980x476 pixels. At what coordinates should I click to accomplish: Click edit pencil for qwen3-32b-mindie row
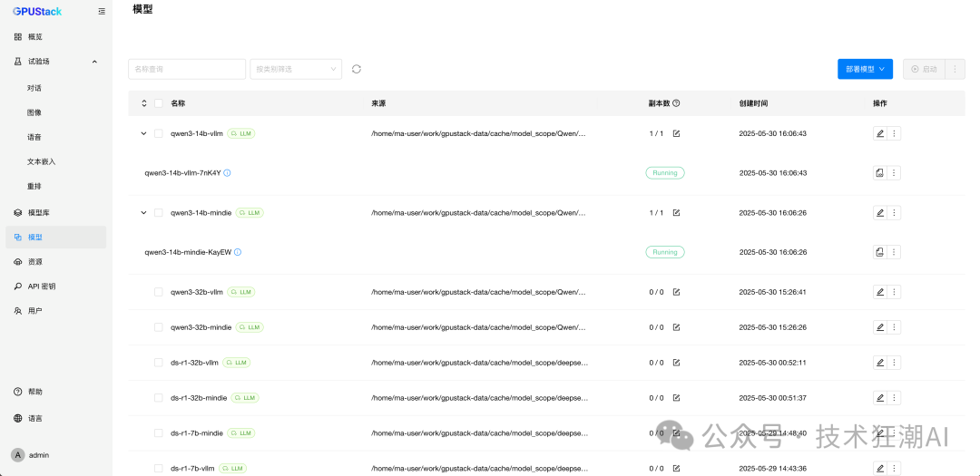(880, 327)
